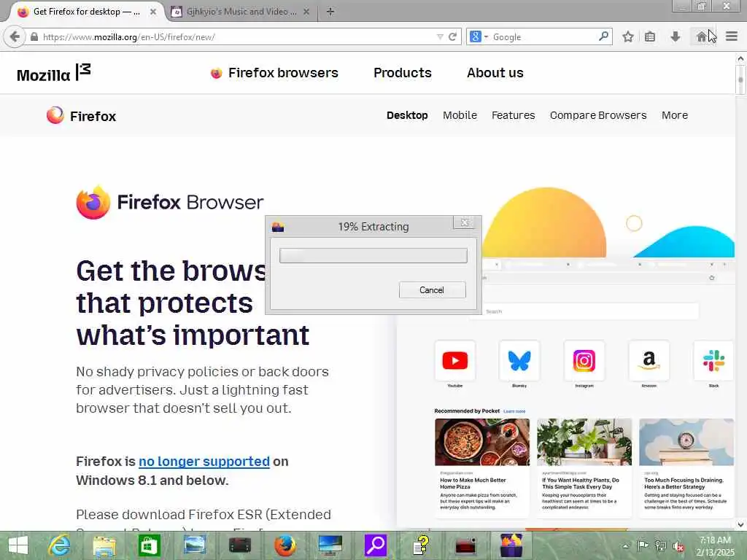This screenshot has width=747, height=560.
Task: Launch Internet Explorer from the taskbar
Action: click(60, 545)
